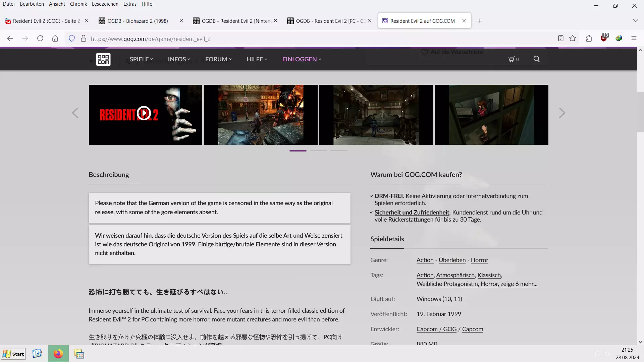Screen dimensions: 644x362
Task: Click the colorful globe extension icon
Action: (x=619, y=39)
